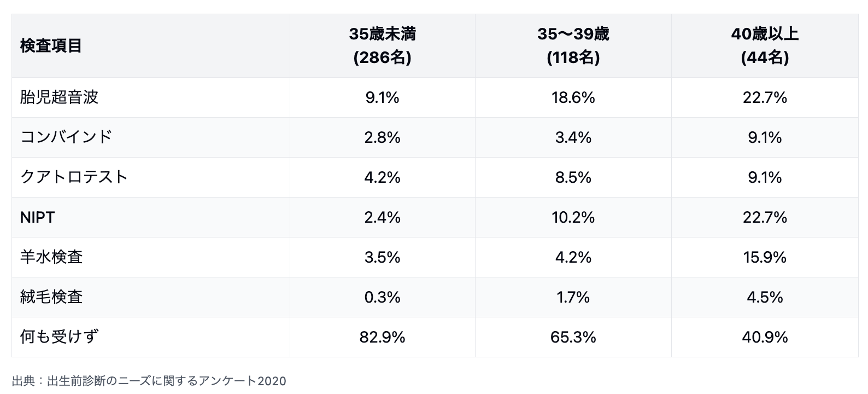Select the 絨毛検査 row label
The image size is (868, 394).
[x=51, y=297]
